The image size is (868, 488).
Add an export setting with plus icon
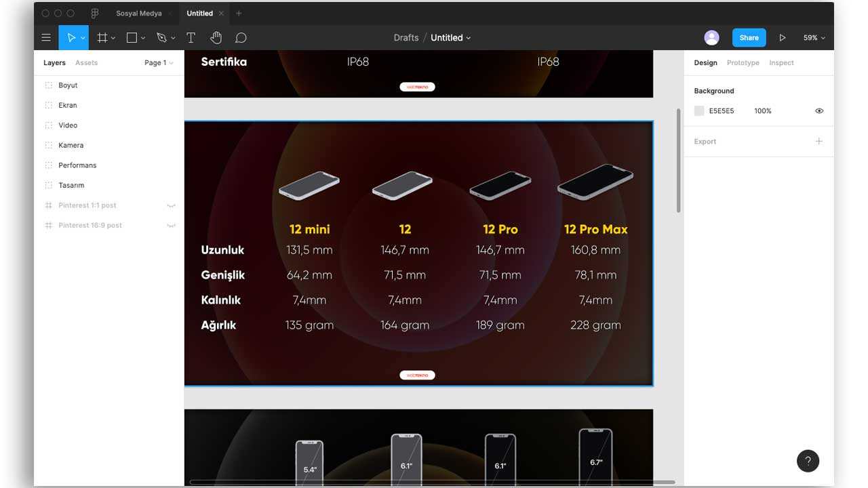(x=818, y=141)
